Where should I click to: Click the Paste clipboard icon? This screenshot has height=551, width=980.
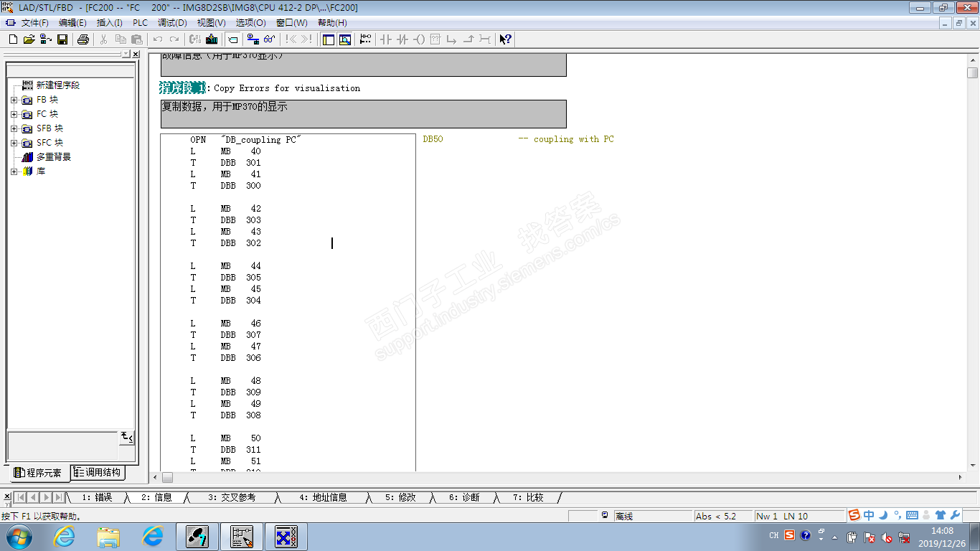click(x=136, y=39)
